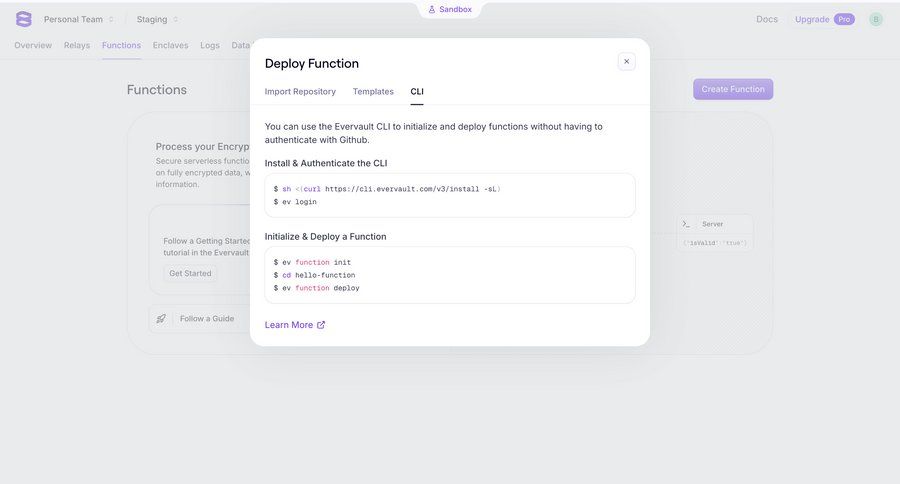The width and height of the screenshot is (900, 484).
Task: Open the Personal Team switcher dropdown
Action: [79, 19]
